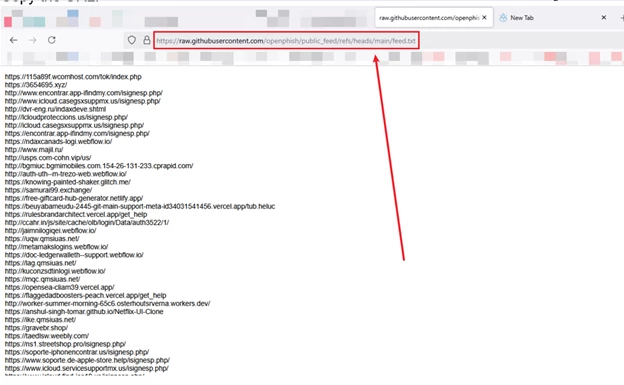Select https://www.soporte.de-apple-store.help/isignesp.php line
The width and height of the screenshot is (624, 385).
(x=87, y=360)
